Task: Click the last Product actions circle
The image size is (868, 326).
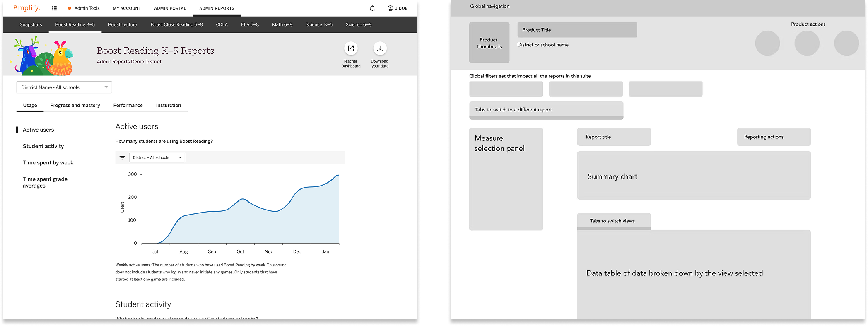Action: (846, 43)
